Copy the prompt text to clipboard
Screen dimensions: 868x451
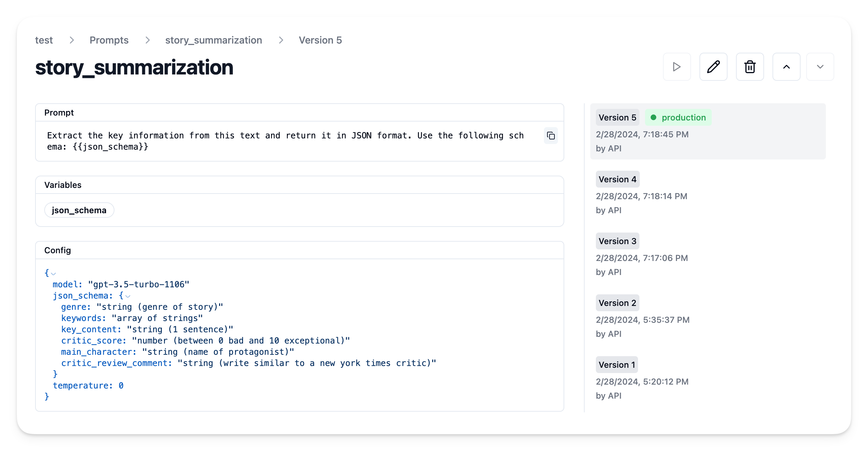tap(551, 136)
